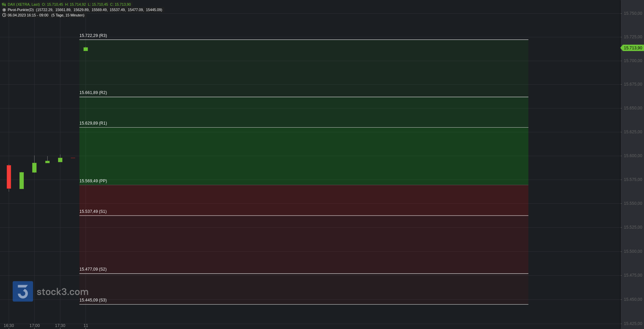This screenshot has height=329, width=644.
Task: Click the S1 pivot line label 15.537,49
Action: click(x=93, y=211)
